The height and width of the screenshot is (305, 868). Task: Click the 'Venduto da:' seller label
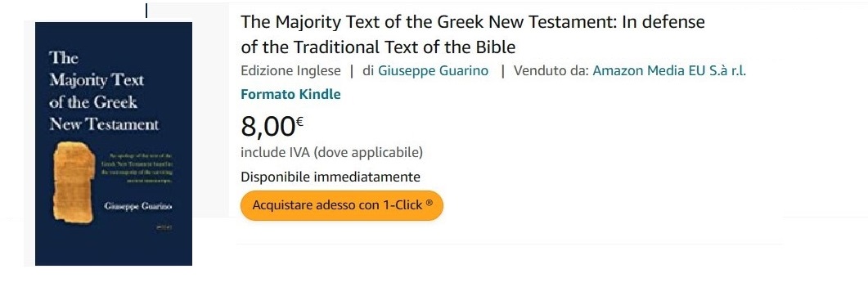(551, 71)
